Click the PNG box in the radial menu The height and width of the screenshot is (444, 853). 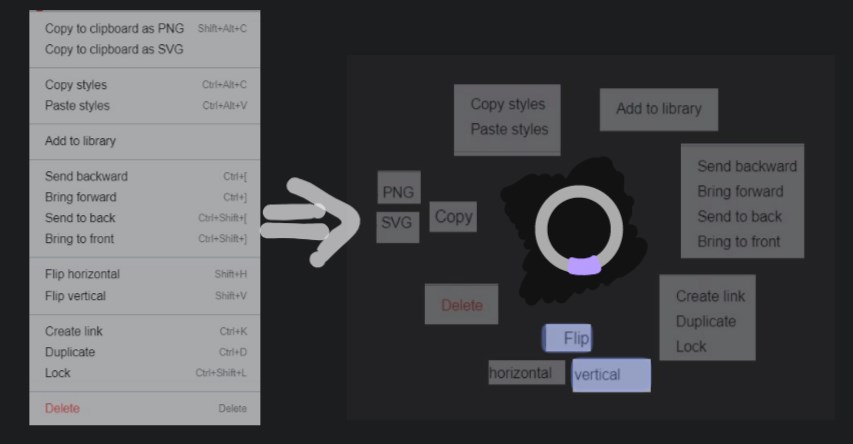[399, 187]
